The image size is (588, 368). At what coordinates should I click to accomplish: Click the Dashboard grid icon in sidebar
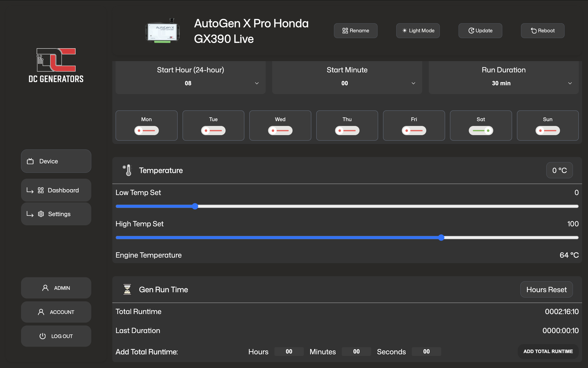[x=41, y=190]
